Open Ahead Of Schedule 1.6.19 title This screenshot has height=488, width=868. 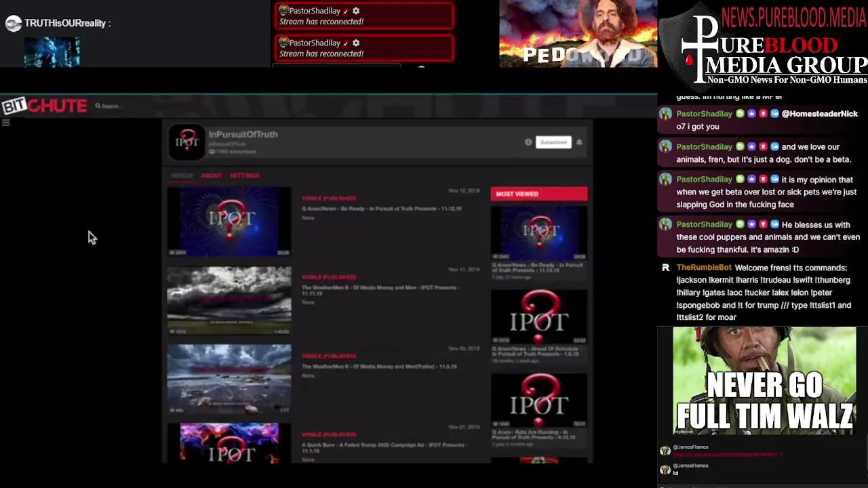(536, 351)
